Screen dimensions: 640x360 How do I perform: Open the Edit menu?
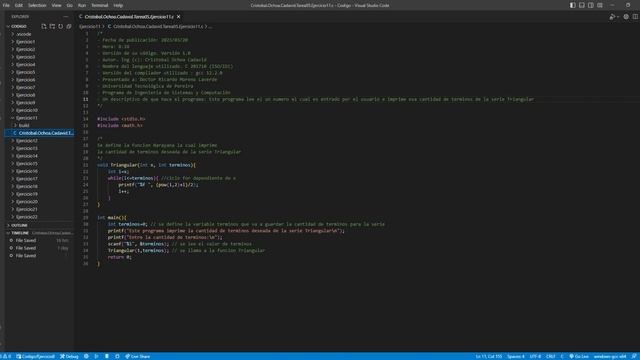[x=19, y=5]
